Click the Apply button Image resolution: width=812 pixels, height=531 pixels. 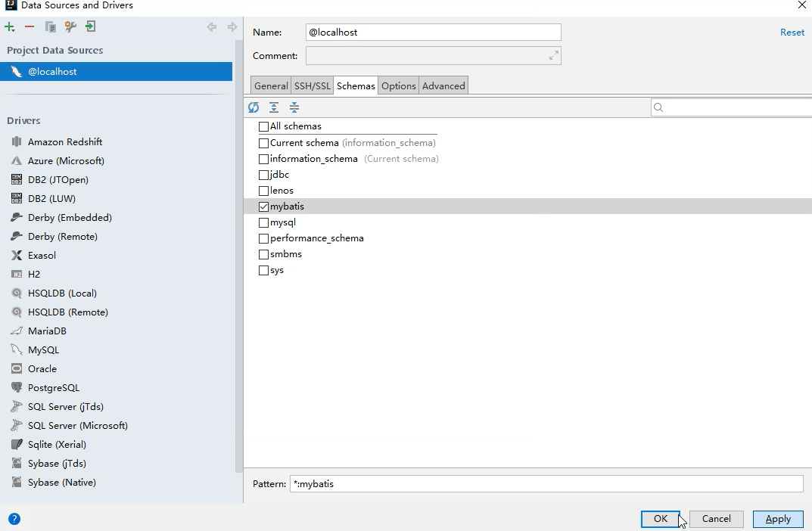[778, 519]
